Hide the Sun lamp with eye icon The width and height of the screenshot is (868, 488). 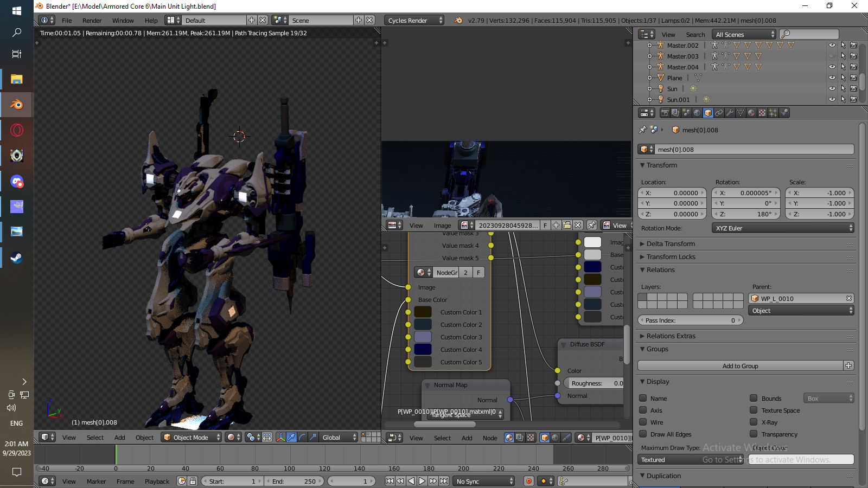point(832,88)
